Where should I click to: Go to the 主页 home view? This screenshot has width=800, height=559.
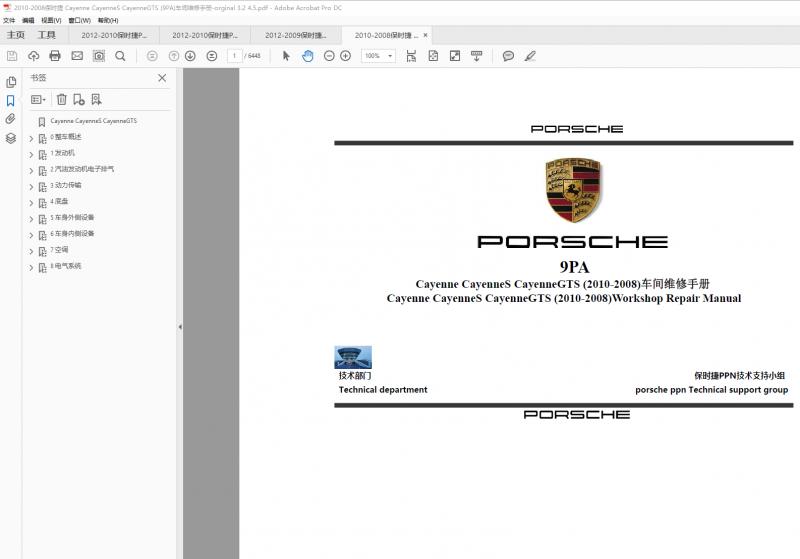15,35
